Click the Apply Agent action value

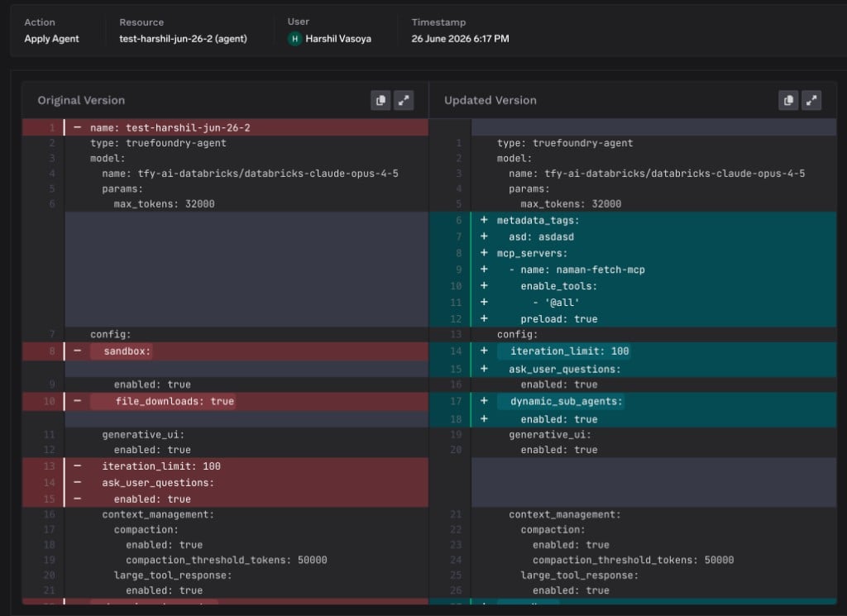(51, 39)
